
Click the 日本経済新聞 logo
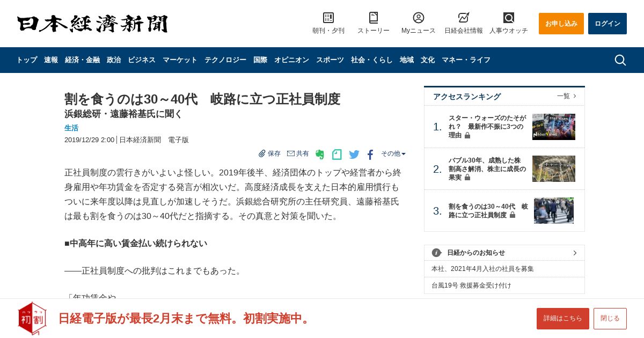(x=92, y=24)
